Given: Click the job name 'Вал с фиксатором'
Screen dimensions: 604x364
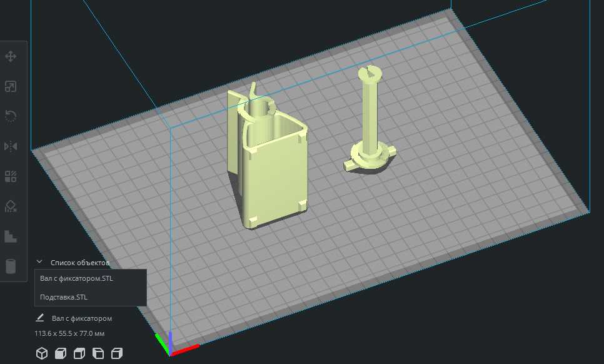Looking at the screenshot, I should (82, 318).
